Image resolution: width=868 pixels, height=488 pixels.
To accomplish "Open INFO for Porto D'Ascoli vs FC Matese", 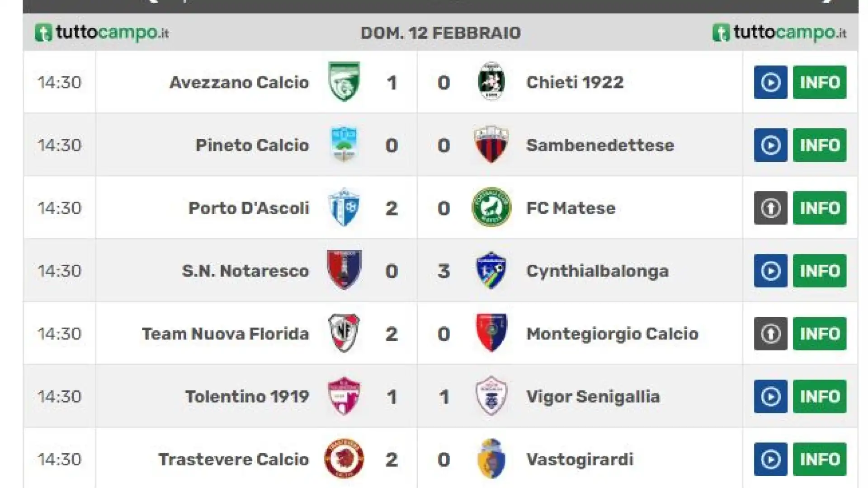I will tap(820, 208).
